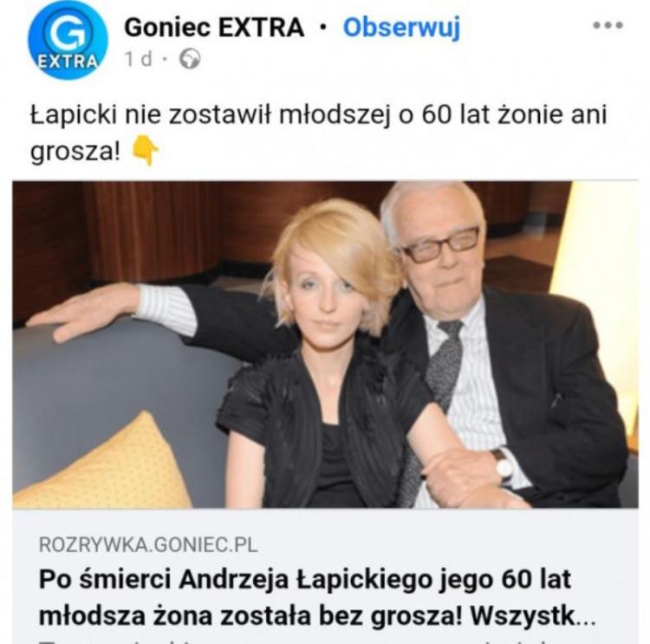Click the word grosza! in the caption

[75, 151]
